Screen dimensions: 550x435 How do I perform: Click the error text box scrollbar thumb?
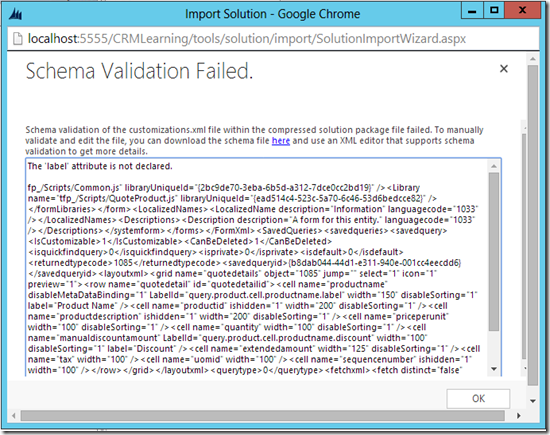[494, 251]
